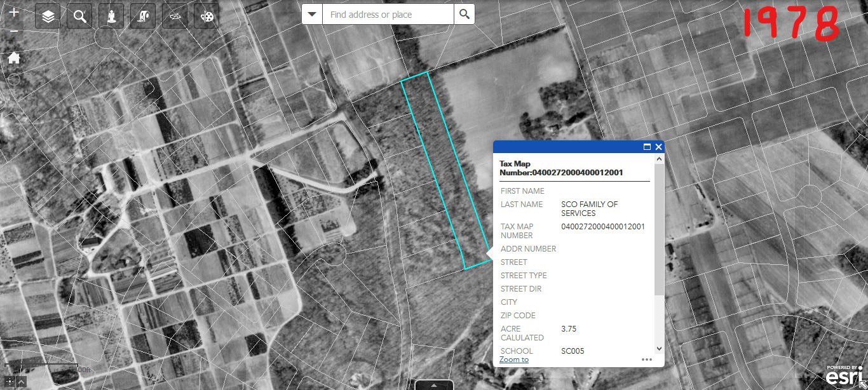
Task: Return to default map extent via Home
Action: pos(13,58)
